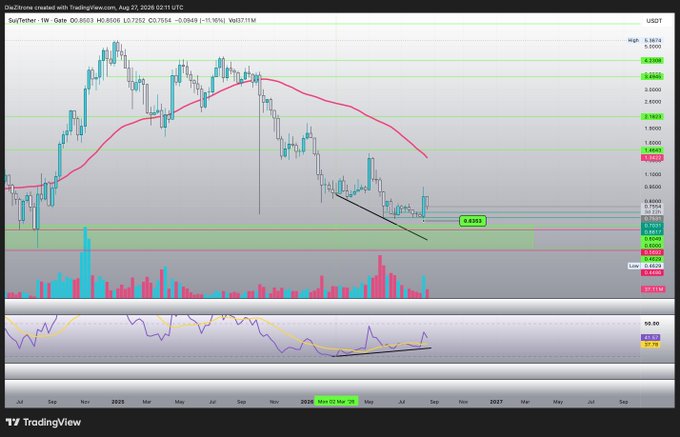Viewport: 680px width, 437px height.
Task: Click the current price 0.7554 label
Action: click(x=652, y=207)
